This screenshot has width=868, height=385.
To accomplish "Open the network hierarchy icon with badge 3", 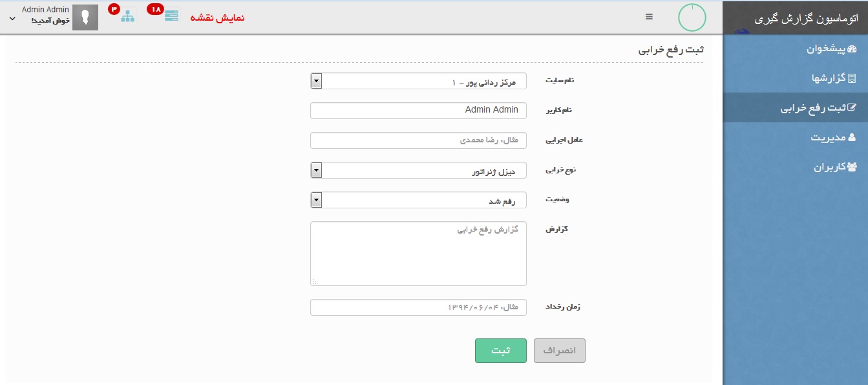I will tap(127, 17).
